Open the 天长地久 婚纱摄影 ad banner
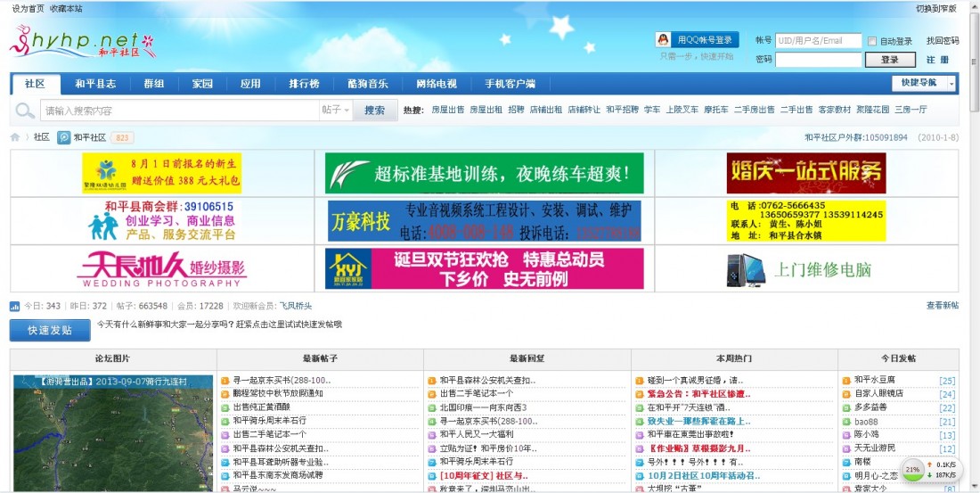Viewport: 980px width, 493px height. 162,269
